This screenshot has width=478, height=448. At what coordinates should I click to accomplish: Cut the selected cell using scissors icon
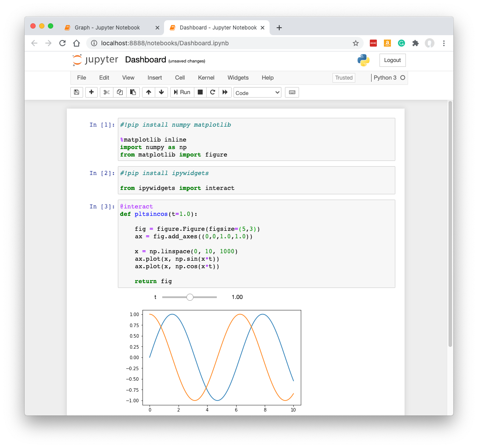click(106, 92)
